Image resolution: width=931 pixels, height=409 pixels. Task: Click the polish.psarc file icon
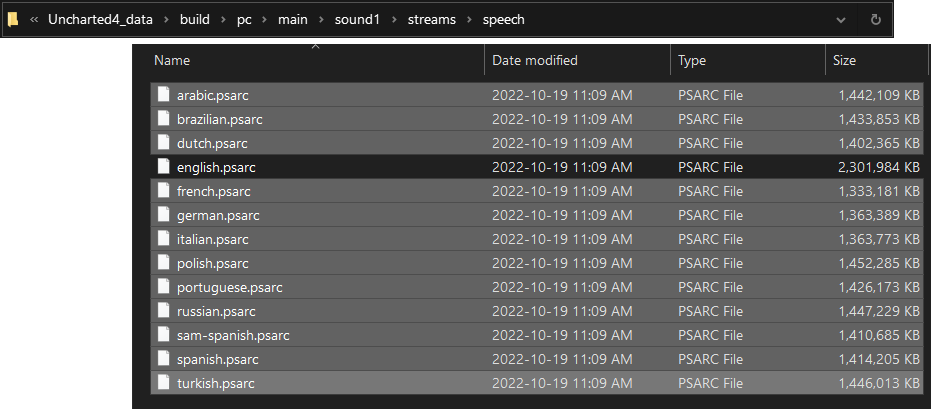tap(164, 263)
